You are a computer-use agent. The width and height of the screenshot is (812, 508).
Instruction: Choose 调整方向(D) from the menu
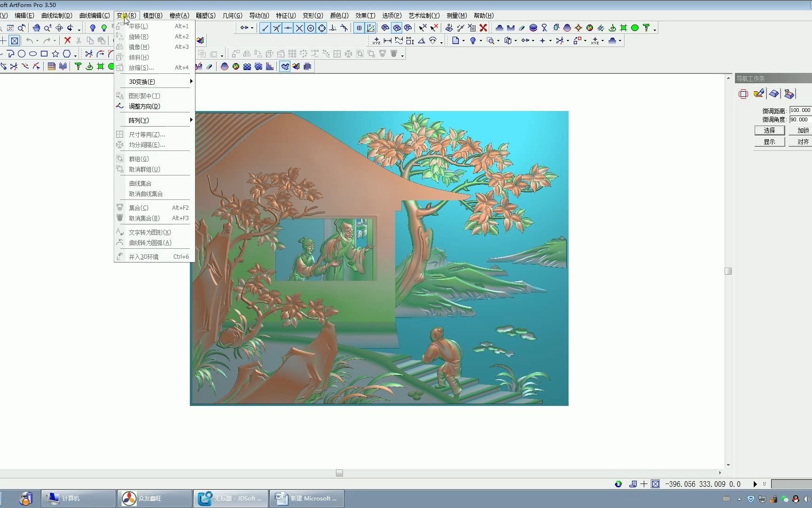click(155, 106)
